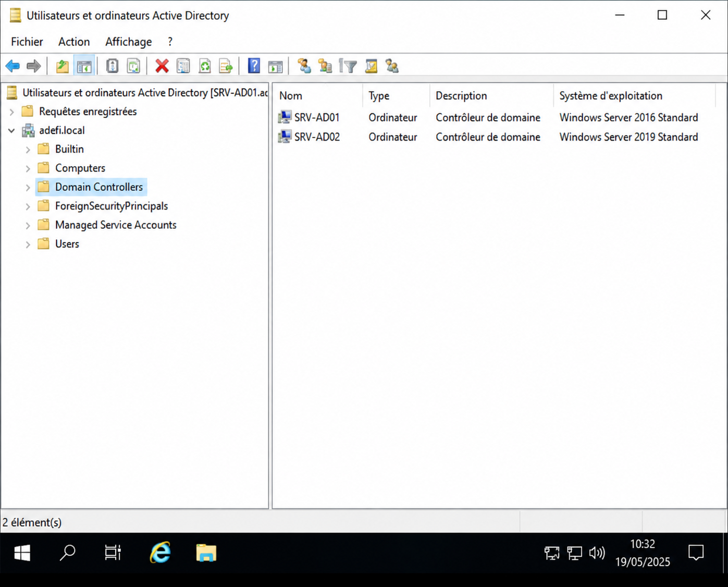This screenshot has width=728, height=587.
Task: Collapse the adefi.local domain node
Action: (x=11, y=130)
